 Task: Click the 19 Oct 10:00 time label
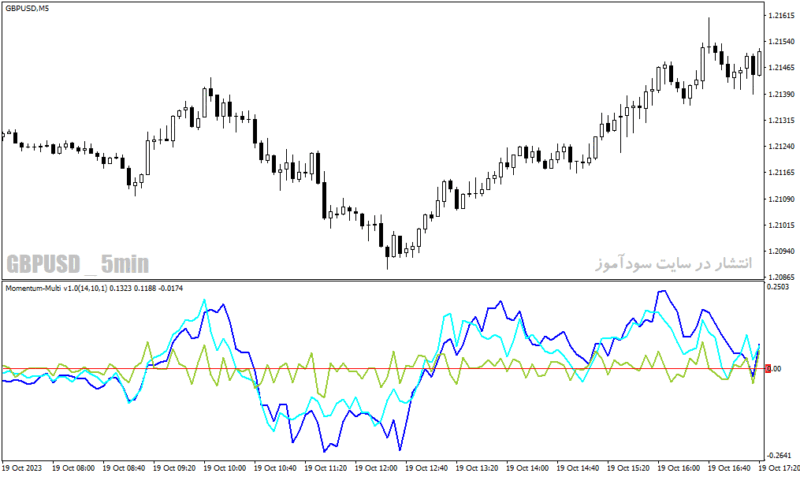click(x=224, y=468)
